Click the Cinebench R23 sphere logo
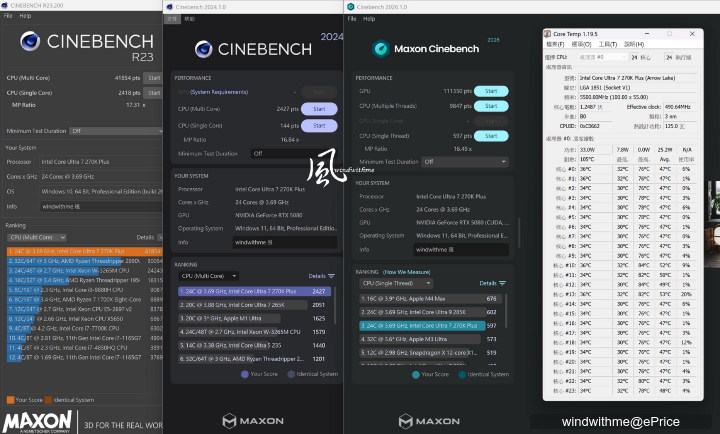The image size is (720, 434). click(30, 41)
